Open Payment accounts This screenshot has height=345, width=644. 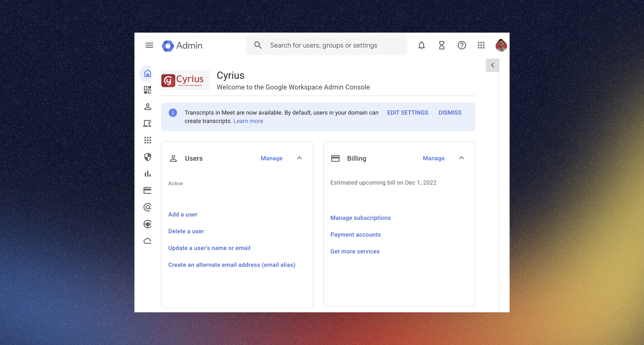[x=355, y=235]
